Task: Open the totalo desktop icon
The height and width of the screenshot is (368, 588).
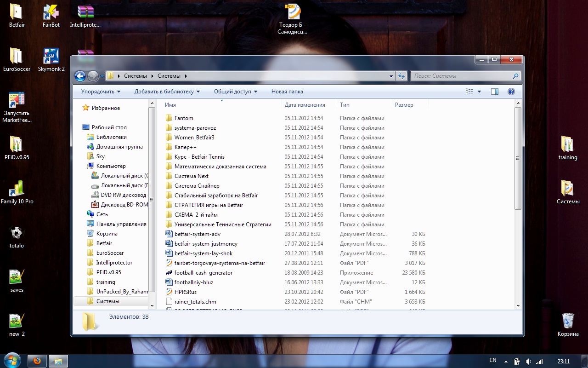Action: coord(17,236)
